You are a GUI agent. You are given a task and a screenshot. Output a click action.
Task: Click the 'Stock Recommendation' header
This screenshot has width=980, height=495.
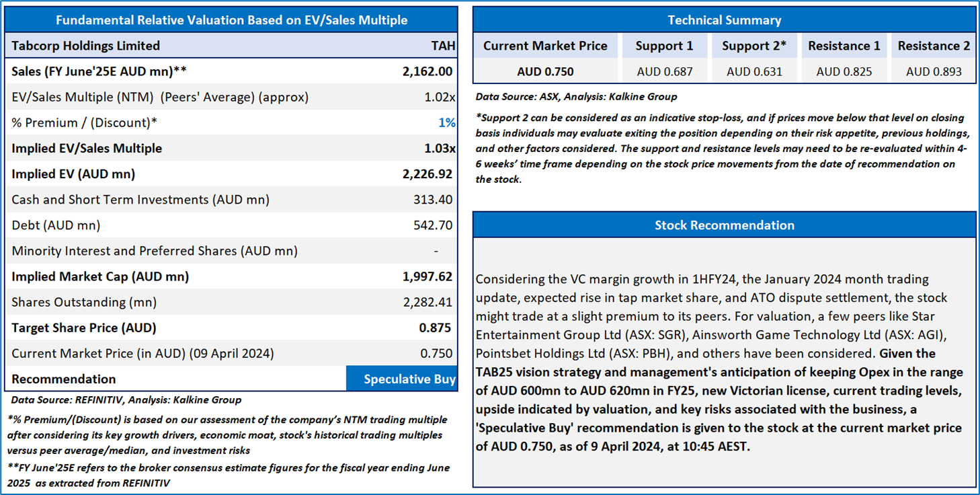[725, 225]
